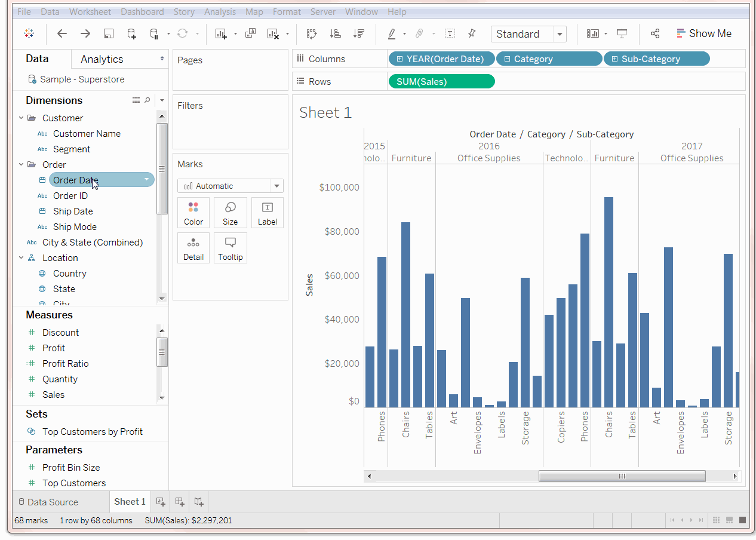Image resolution: width=756 pixels, height=540 pixels.
Task: Toggle mark labels with the T icon
Action: point(450,34)
